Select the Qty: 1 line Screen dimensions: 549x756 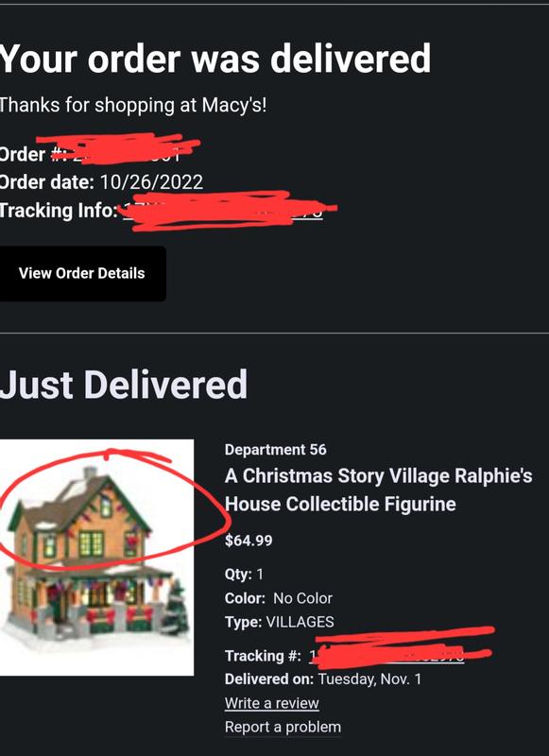click(x=244, y=574)
